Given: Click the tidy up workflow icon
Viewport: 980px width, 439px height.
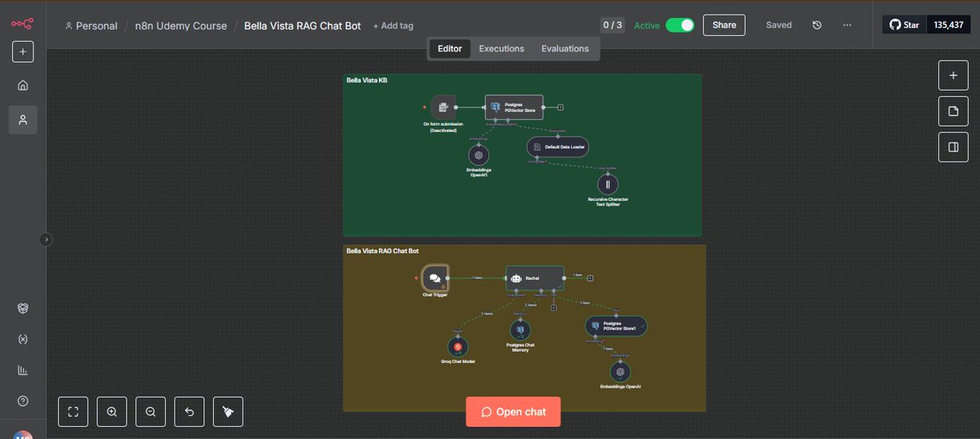Looking at the screenshot, I should pyautogui.click(x=228, y=412).
